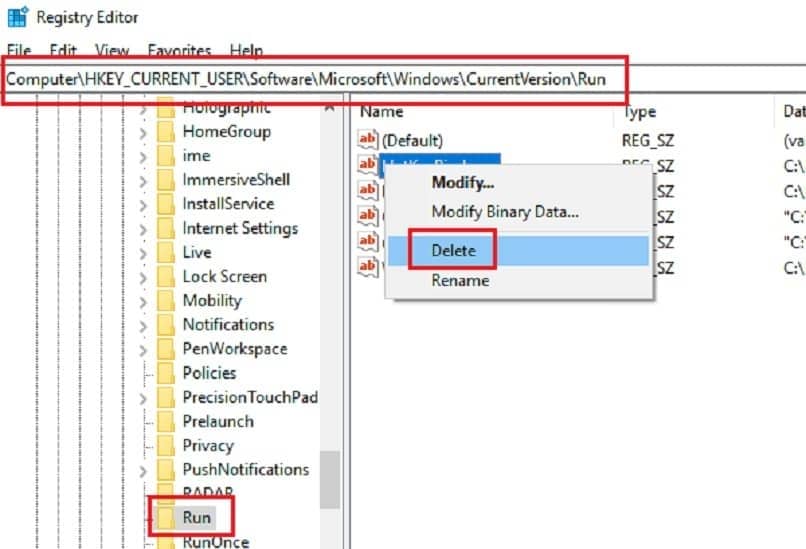The width and height of the screenshot is (806, 549).
Task: Expand the Notifications registry key
Action: pos(144,325)
